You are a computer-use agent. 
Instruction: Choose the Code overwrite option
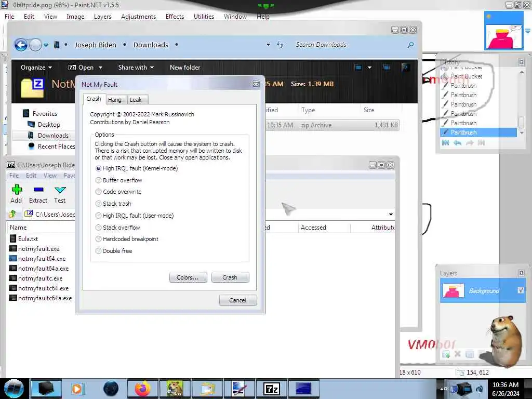coord(118,192)
